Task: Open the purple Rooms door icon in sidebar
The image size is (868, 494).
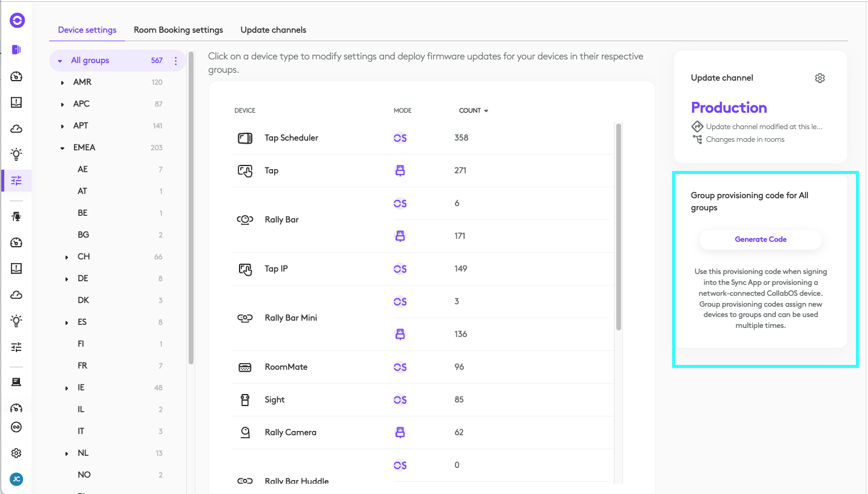Action: tap(16, 50)
